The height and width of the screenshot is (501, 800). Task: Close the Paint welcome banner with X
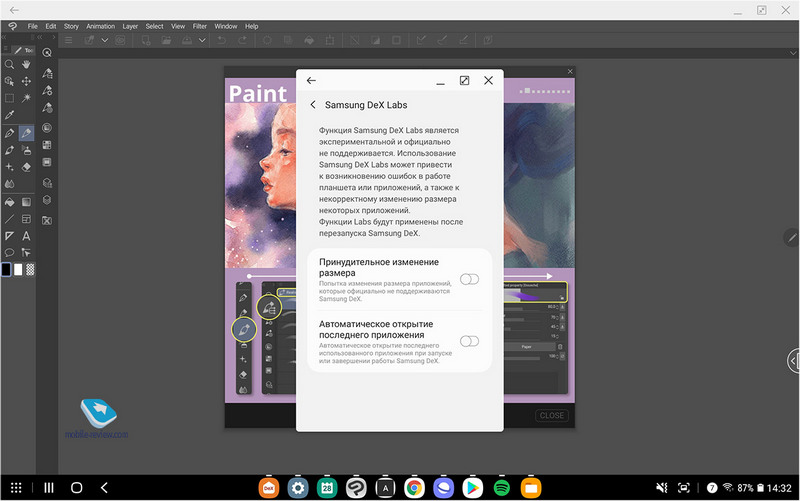tap(570, 71)
